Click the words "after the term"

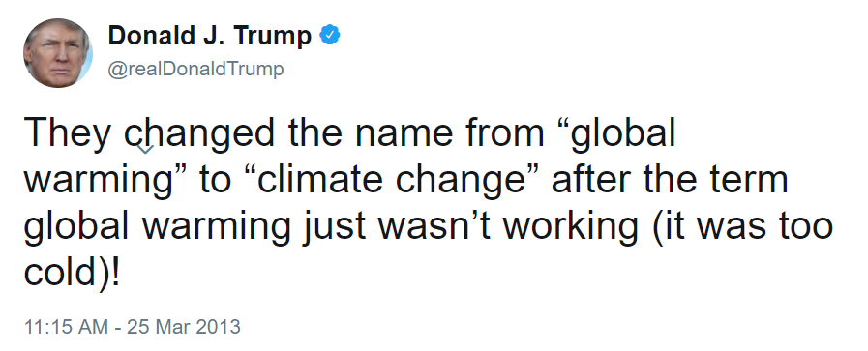pos(670,179)
